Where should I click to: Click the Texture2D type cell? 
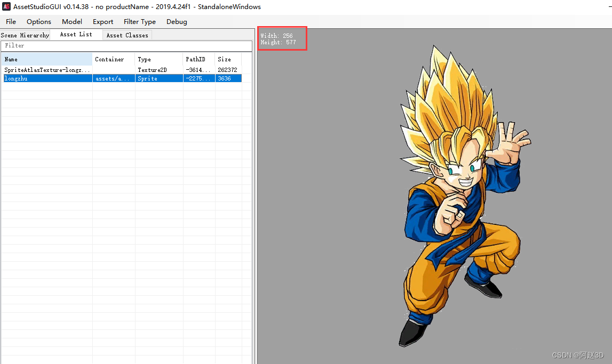point(159,70)
